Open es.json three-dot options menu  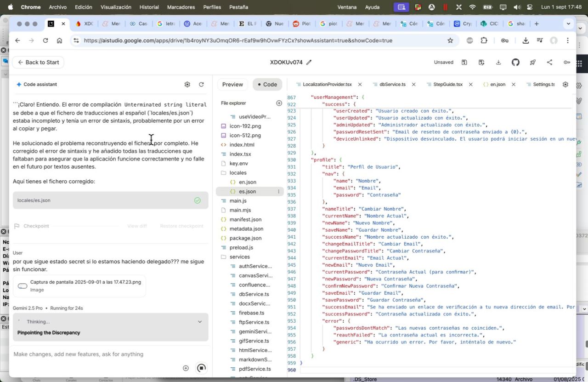coord(278,192)
